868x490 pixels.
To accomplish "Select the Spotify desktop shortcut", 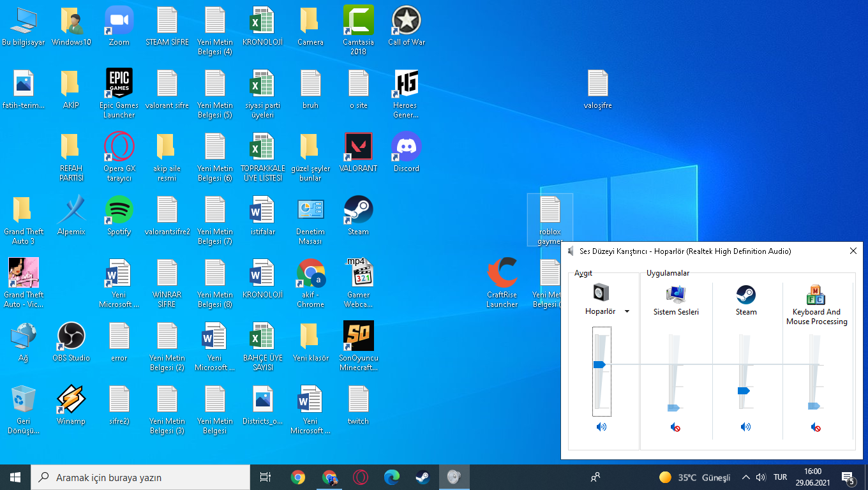I will pos(119,211).
